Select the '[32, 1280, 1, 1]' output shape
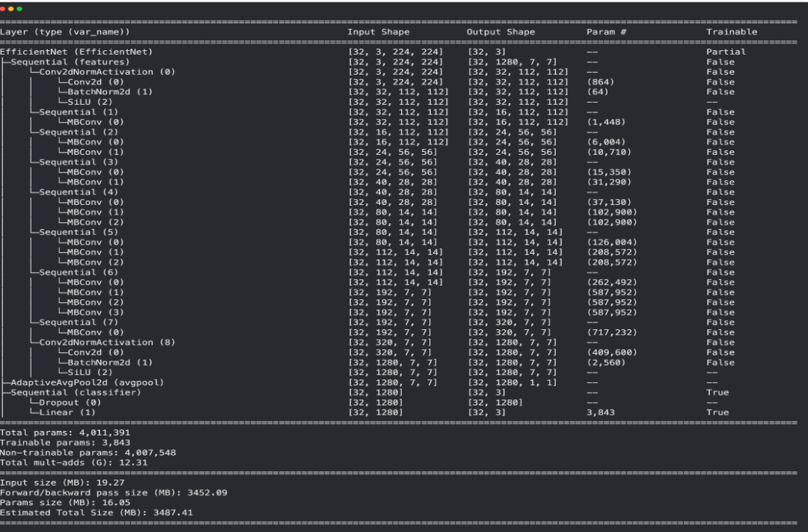Image resolution: width=808 pixels, height=532 pixels. pos(512,382)
